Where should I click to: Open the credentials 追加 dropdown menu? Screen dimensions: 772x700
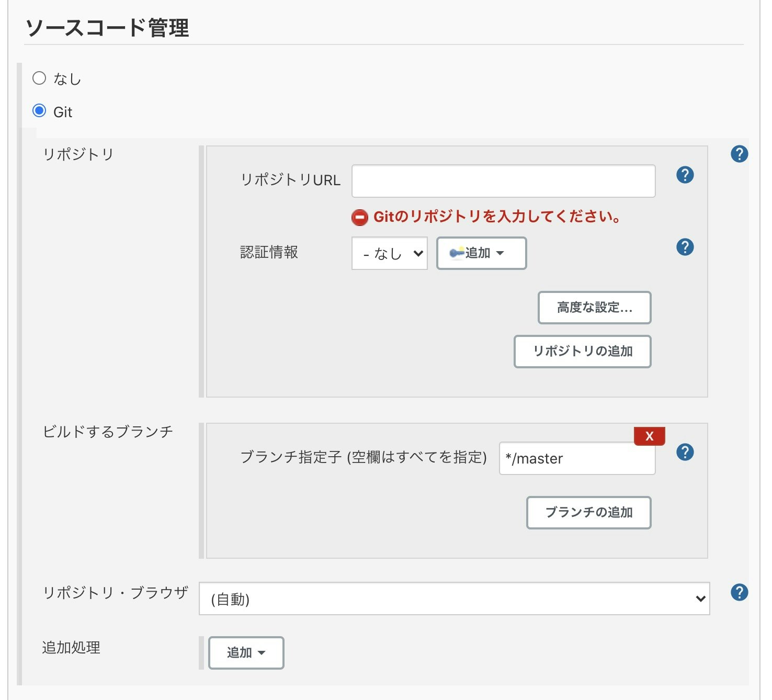(x=480, y=253)
